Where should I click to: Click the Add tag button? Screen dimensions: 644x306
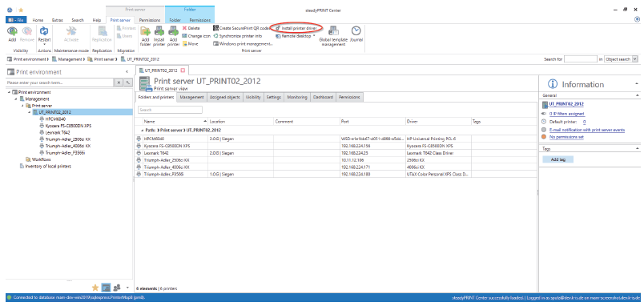(x=557, y=159)
